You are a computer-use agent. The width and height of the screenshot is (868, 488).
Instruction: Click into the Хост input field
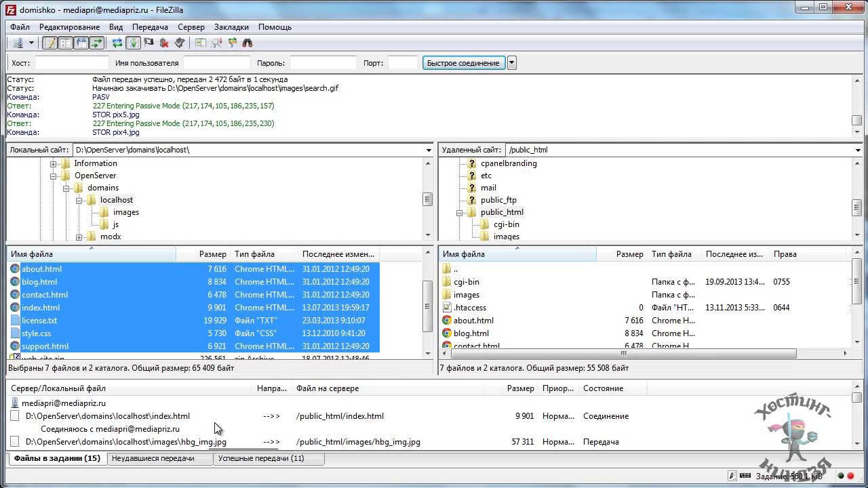coord(71,63)
